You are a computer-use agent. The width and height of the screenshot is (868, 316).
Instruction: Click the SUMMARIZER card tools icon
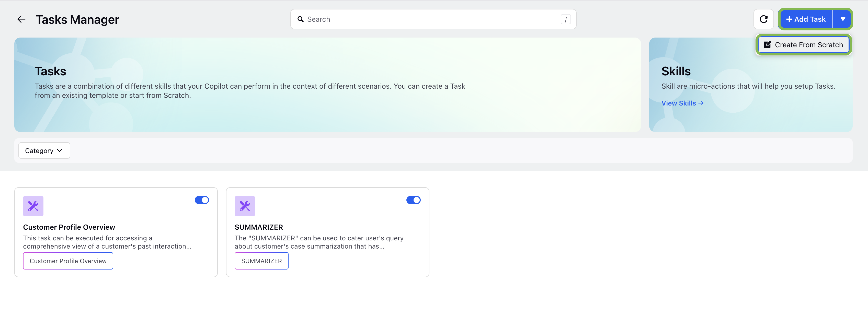tap(245, 206)
